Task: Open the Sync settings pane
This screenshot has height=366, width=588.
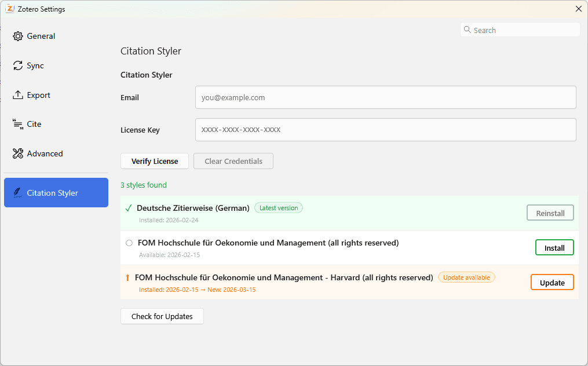Action: click(35, 66)
